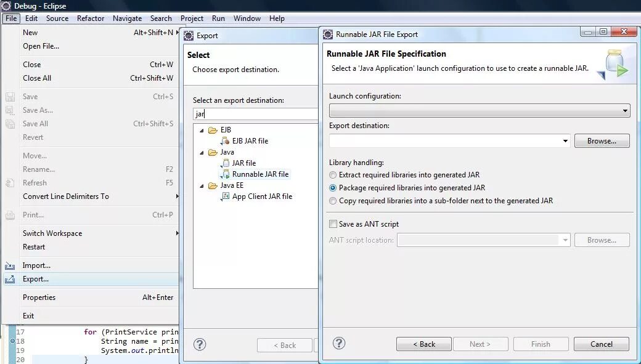Screen dimensions: 641x364
Task: Click grayed Save icon in File menu
Action: point(10,97)
